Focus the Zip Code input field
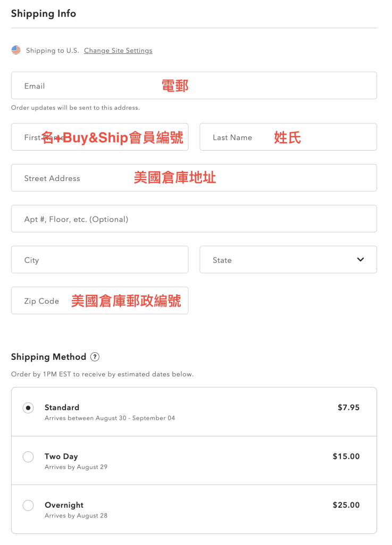The image size is (392, 545). [99, 301]
